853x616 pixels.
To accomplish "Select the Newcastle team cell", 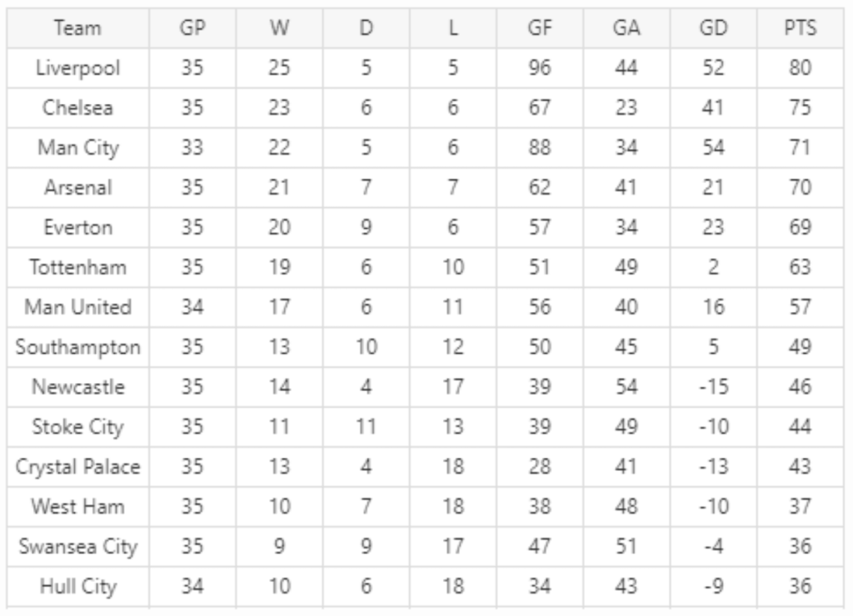I will [x=77, y=388].
